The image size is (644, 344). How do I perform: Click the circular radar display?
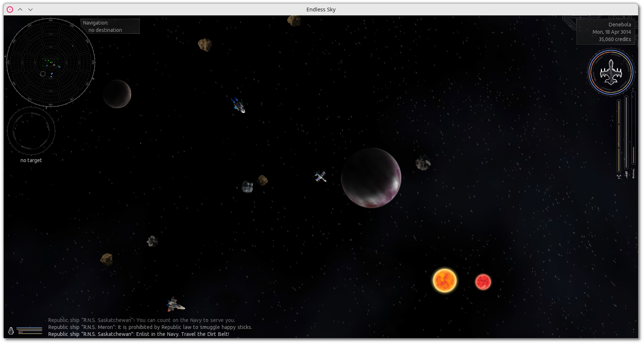(51, 63)
